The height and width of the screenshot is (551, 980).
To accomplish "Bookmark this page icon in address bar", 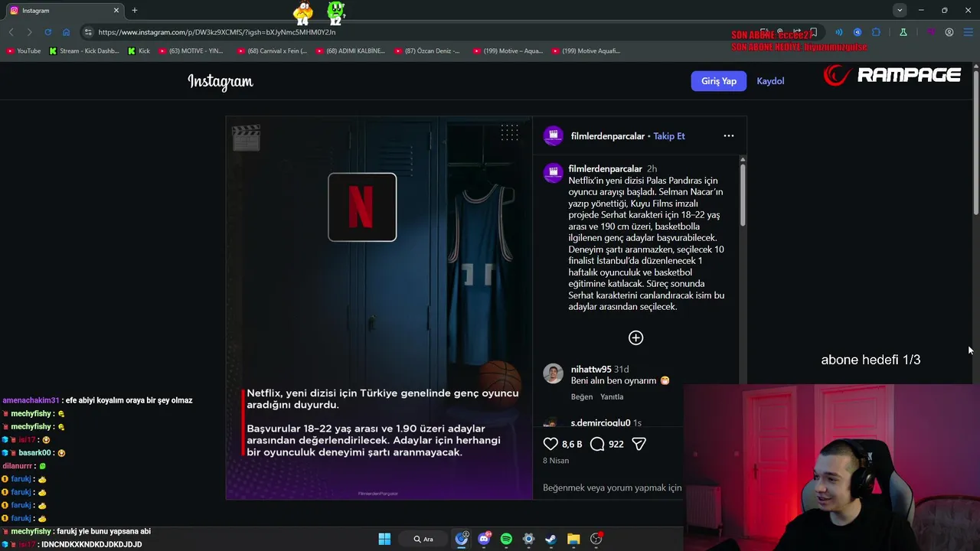I will [x=814, y=32].
